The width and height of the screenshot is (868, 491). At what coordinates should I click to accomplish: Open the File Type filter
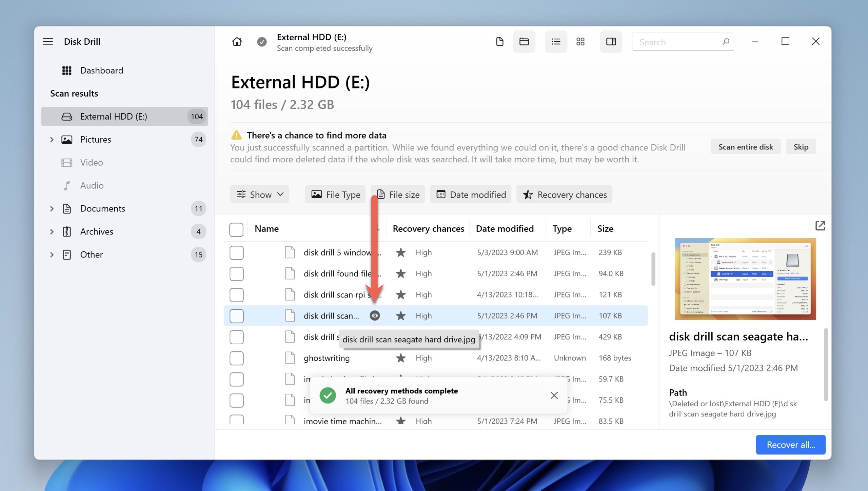click(335, 194)
